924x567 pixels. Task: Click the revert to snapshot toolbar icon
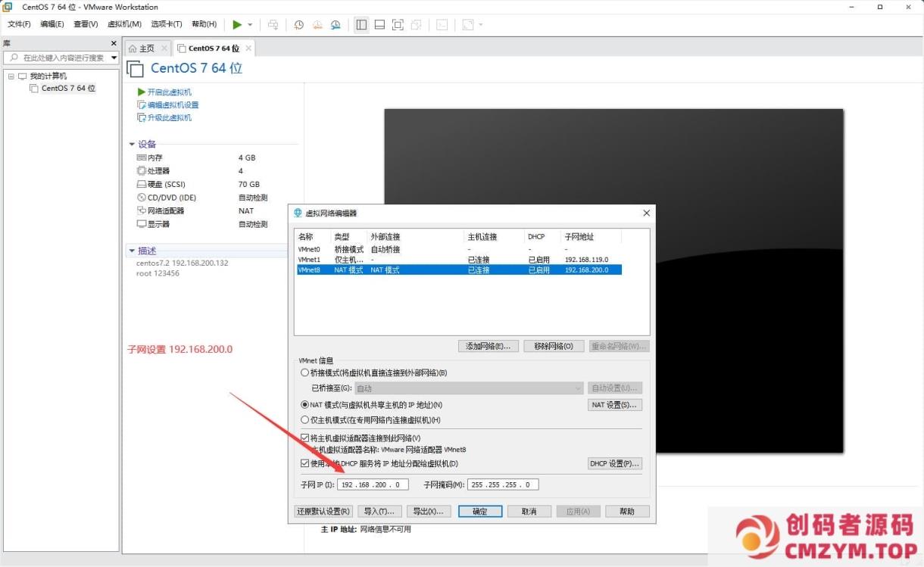point(317,24)
